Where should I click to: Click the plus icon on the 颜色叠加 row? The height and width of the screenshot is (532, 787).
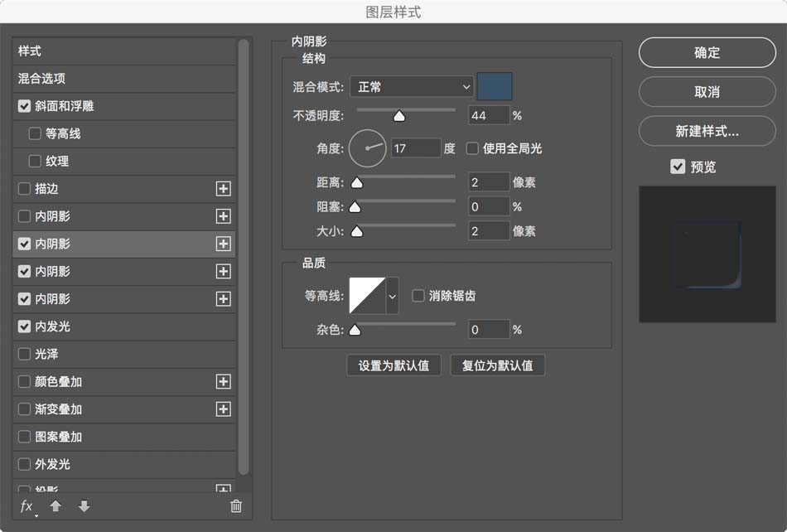tap(224, 381)
